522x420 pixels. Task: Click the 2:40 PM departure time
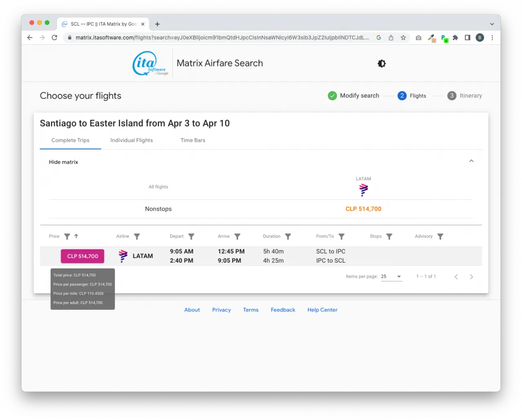181,261
